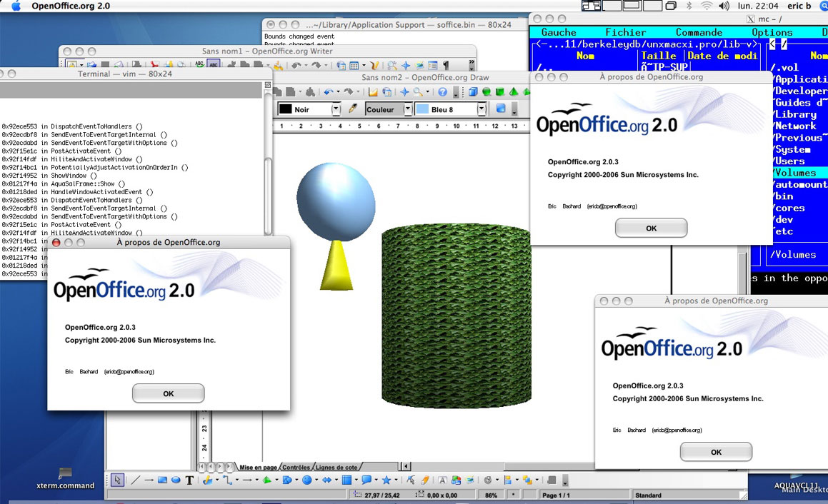Insert a 3D cube from 3D toolbar
This screenshot has height=504, width=828.
(473, 92)
